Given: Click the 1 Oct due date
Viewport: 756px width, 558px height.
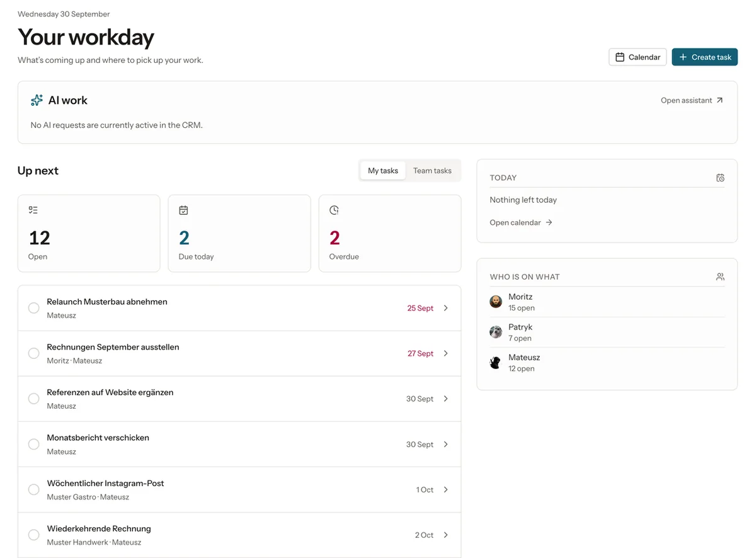Looking at the screenshot, I should (x=425, y=489).
